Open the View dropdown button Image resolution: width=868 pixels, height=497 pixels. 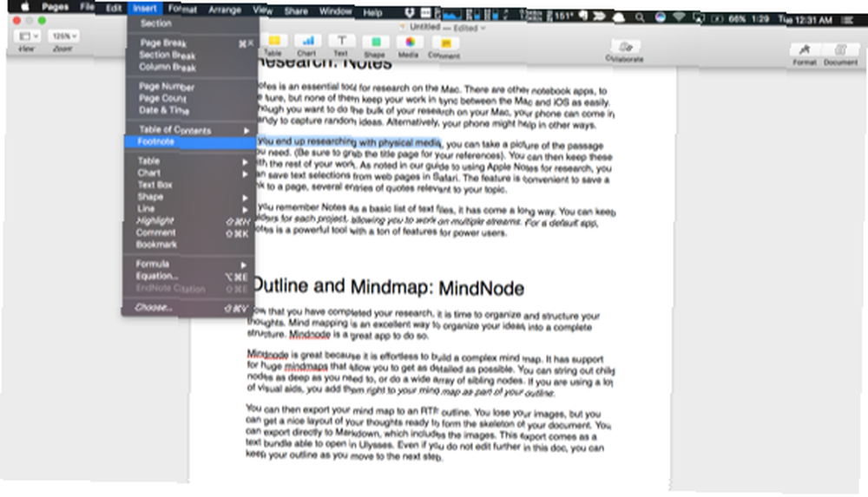click(x=26, y=36)
